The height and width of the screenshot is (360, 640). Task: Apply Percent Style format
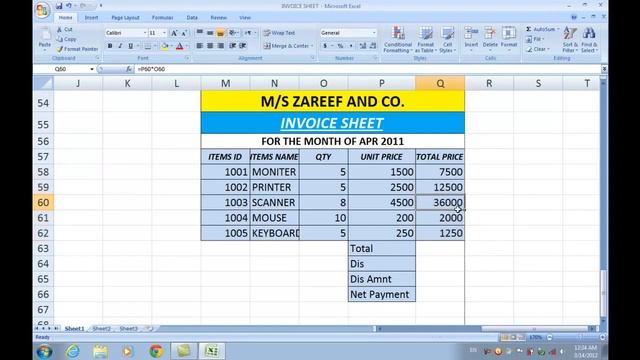[x=340, y=46]
